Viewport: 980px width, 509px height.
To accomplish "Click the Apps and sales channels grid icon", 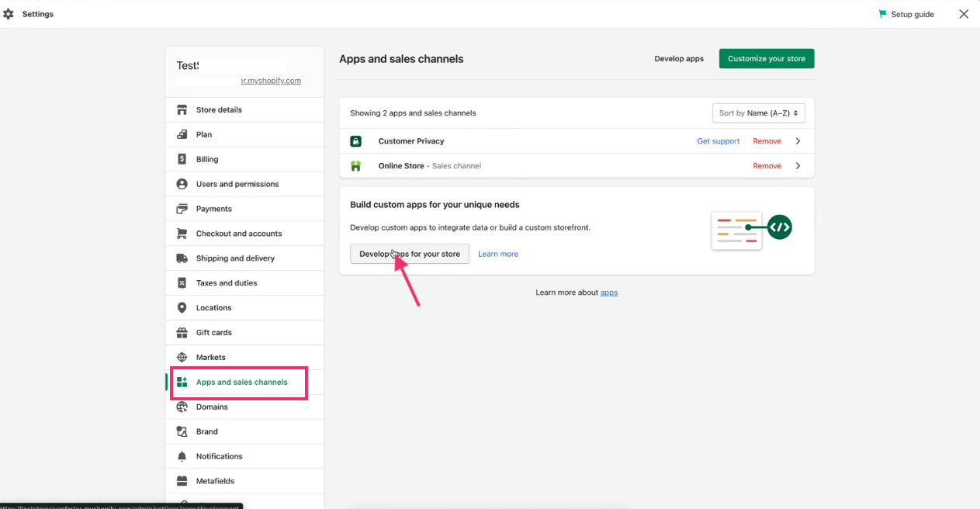I will [x=182, y=382].
